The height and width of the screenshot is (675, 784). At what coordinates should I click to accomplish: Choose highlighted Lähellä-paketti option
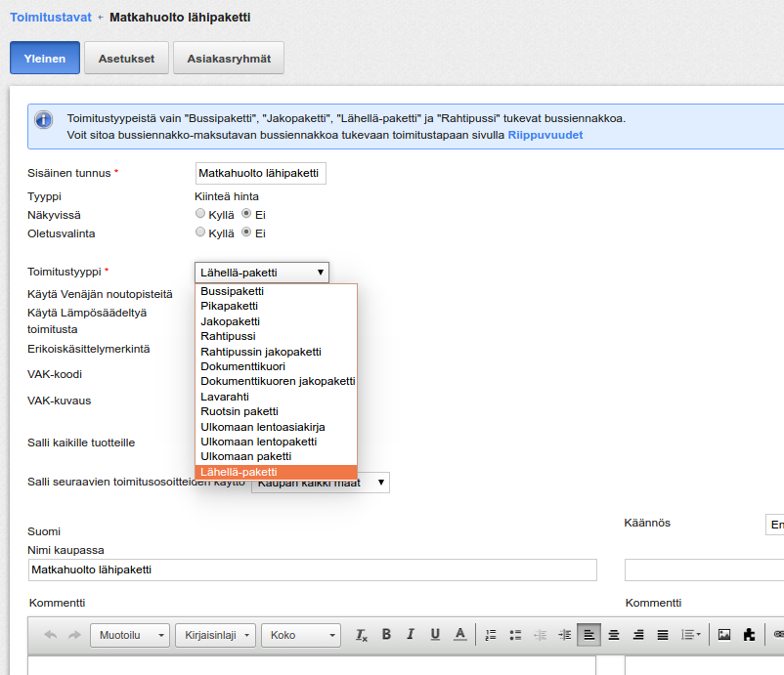pos(276,472)
